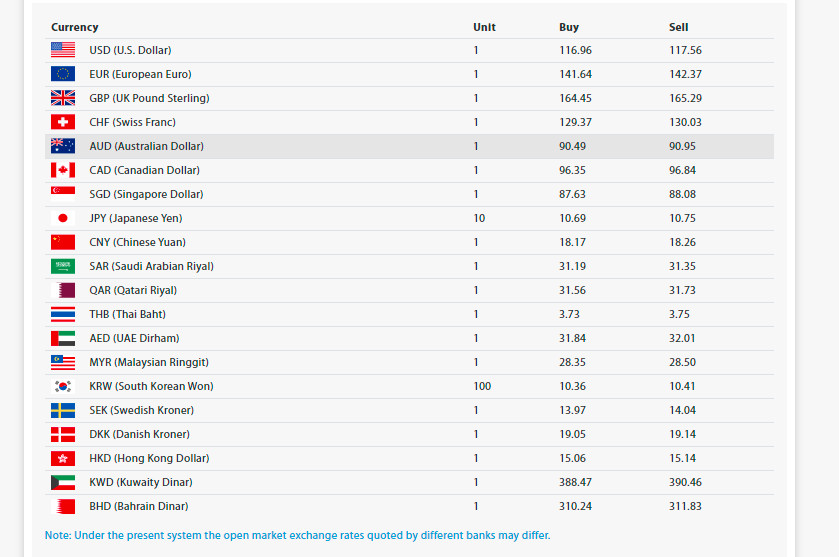Screen dimensions: 839x557
Task: Click the South Korean flag icon
Action: (x=63, y=386)
